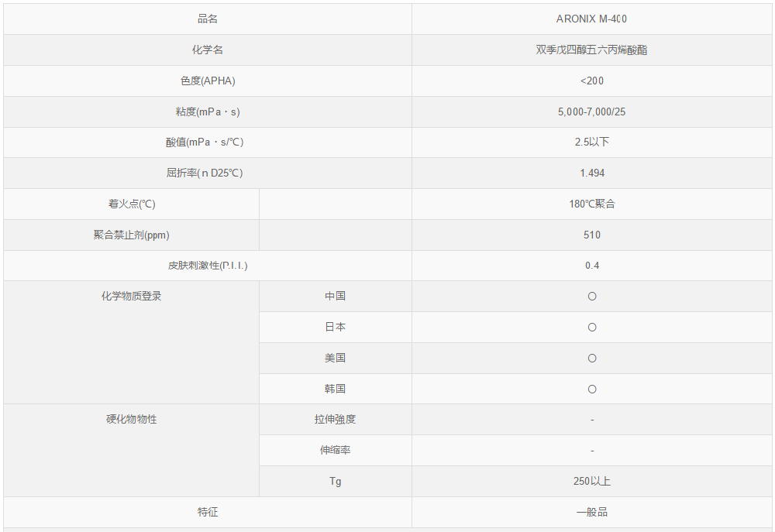775x532 pixels.
Task: Select the Tg value 250以上
Action: click(x=592, y=481)
